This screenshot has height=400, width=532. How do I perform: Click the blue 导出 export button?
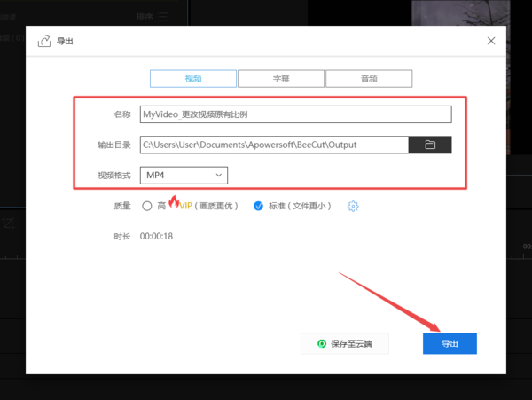(x=450, y=343)
